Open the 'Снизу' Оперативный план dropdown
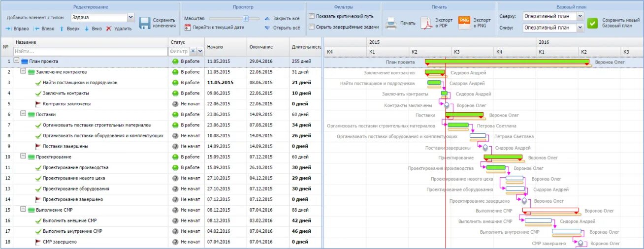The image size is (644, 249). point(580,28)
